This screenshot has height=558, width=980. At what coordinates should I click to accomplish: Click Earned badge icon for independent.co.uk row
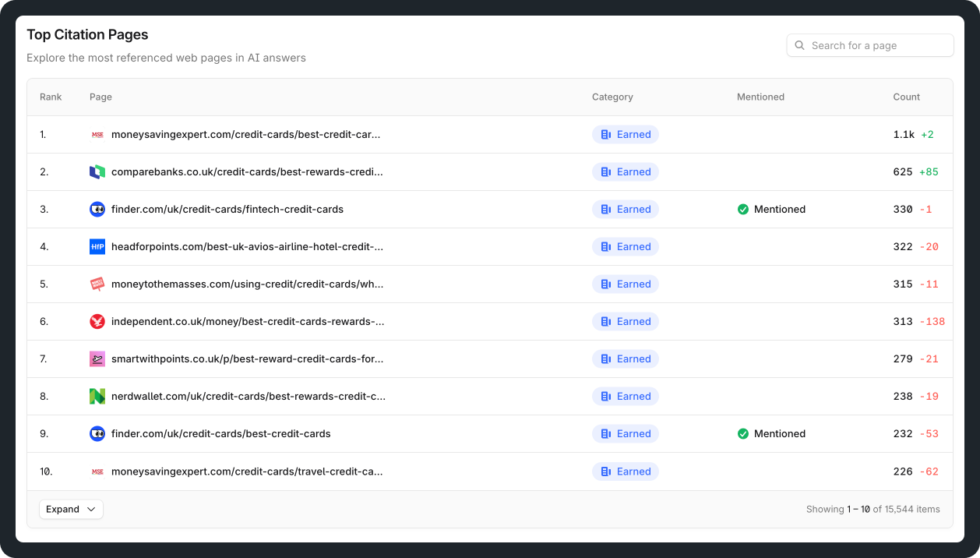pyautogui.click(x=606, y=322)
